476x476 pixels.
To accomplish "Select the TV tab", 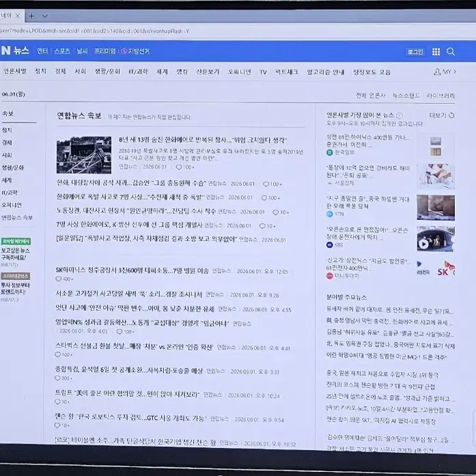I will pyautogui.click(x=263, y=72).
